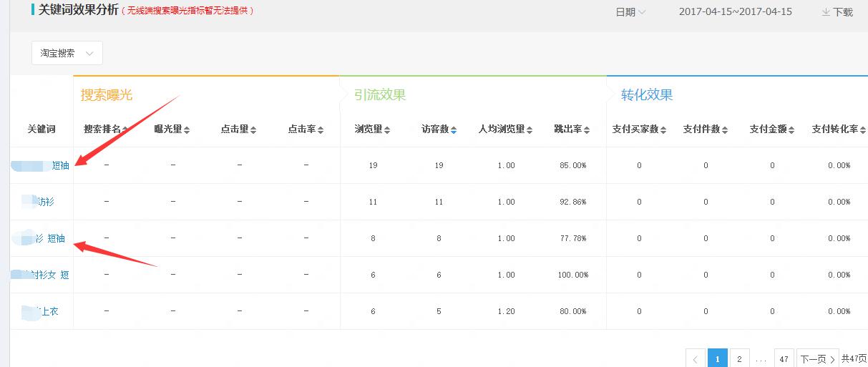This screenshot has width=868, height=367.
Task: Sort by 点击量 column arrows
Action: [253, 129]
